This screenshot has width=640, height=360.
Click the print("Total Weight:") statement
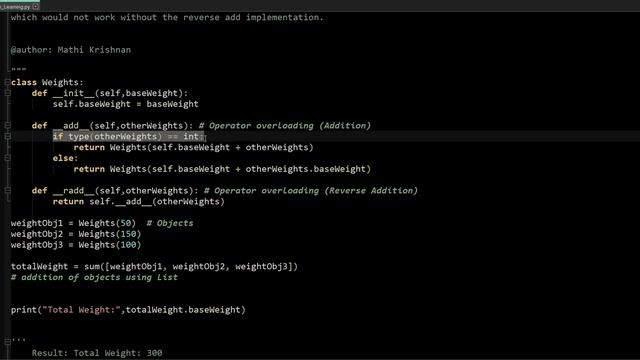click(x=128, y=310)
